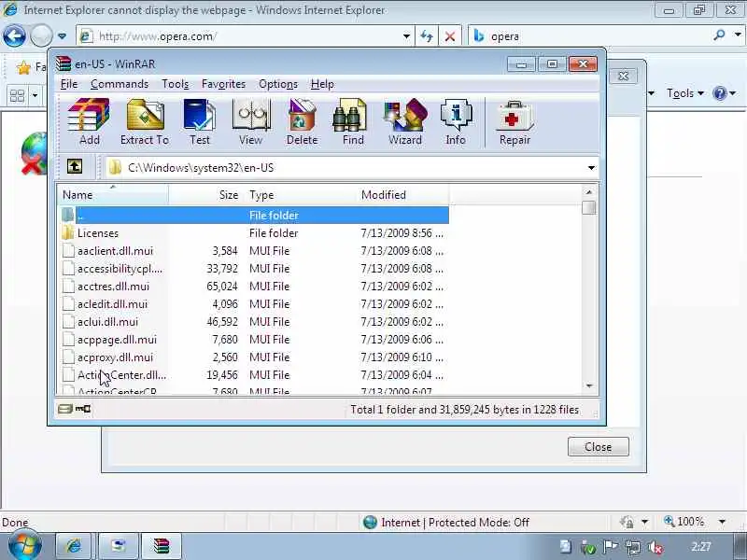Screen dimensions: 747x560
Task: Click the Quick Tabs grid icon in IE
Action: (17, 96)
